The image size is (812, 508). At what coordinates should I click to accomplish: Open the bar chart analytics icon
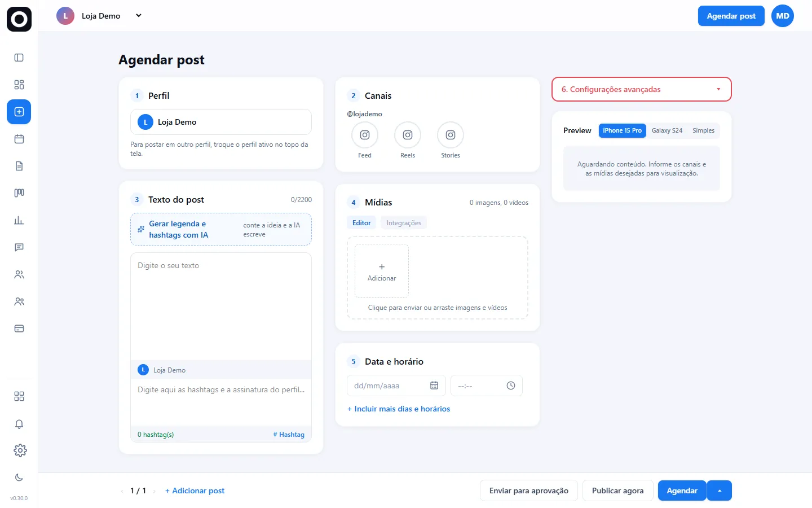coord(19,220)
